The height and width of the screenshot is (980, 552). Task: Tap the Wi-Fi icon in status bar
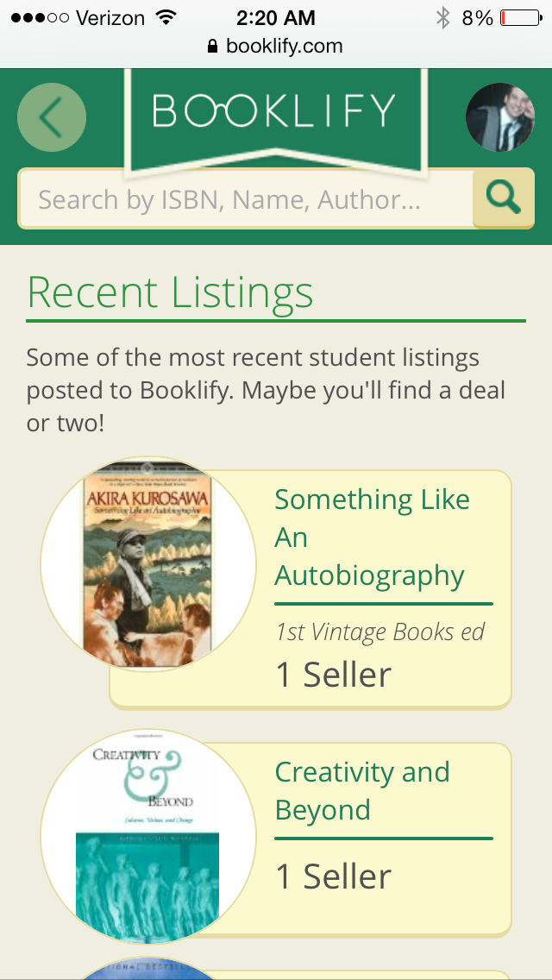[x=165, y=17]
